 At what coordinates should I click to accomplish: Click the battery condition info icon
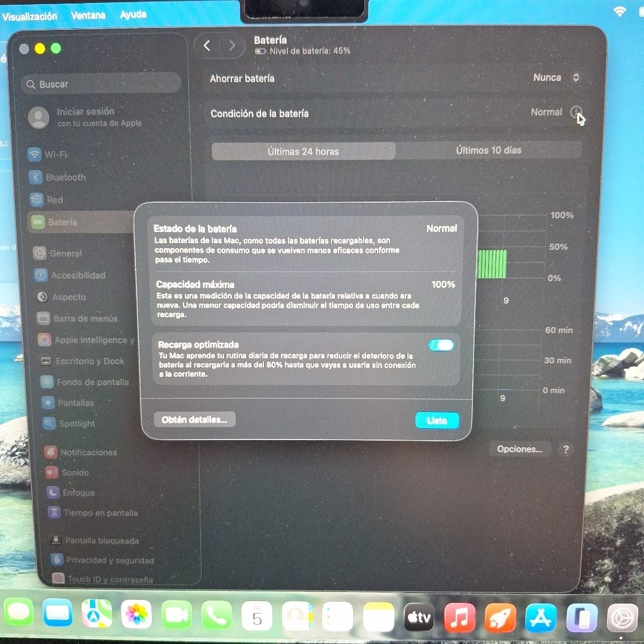pyautogui.click(x=576, y=112)
